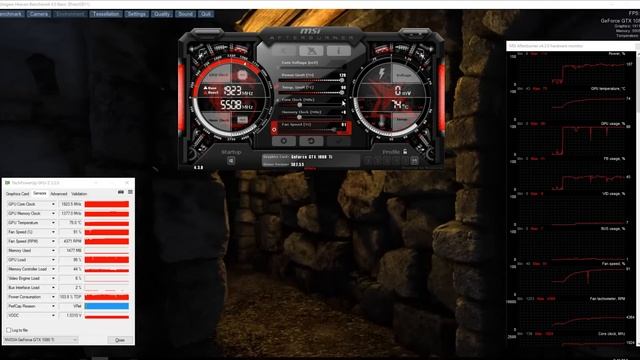Switch to the Validation tab in GPU-Z

79,194
